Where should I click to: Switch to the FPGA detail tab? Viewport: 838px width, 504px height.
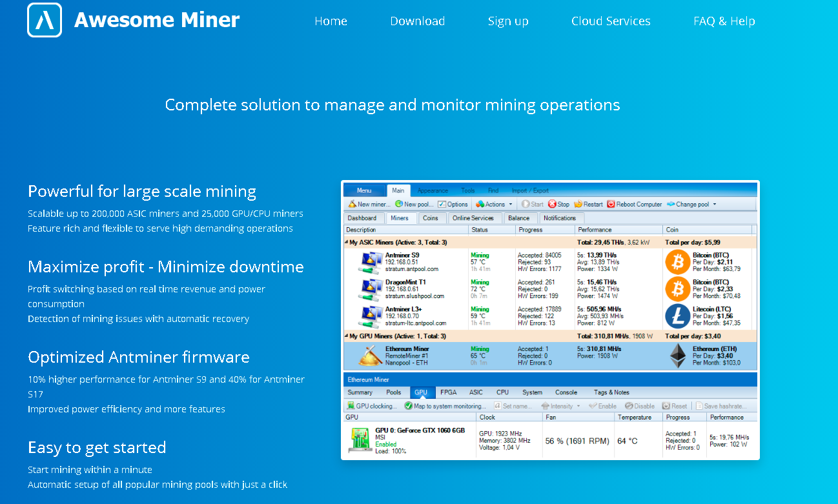click(447, 392)
